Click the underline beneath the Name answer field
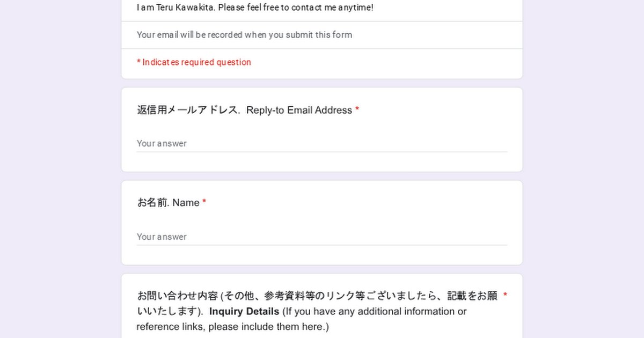The width and height of the screenshot is (644, 338). [x=322, y=245]
